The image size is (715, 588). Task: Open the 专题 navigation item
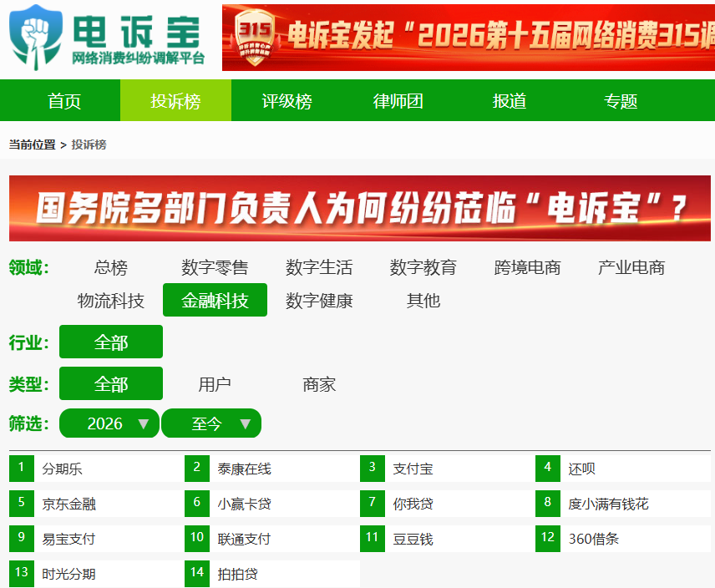pyautogui.click(x=621, y=101)
